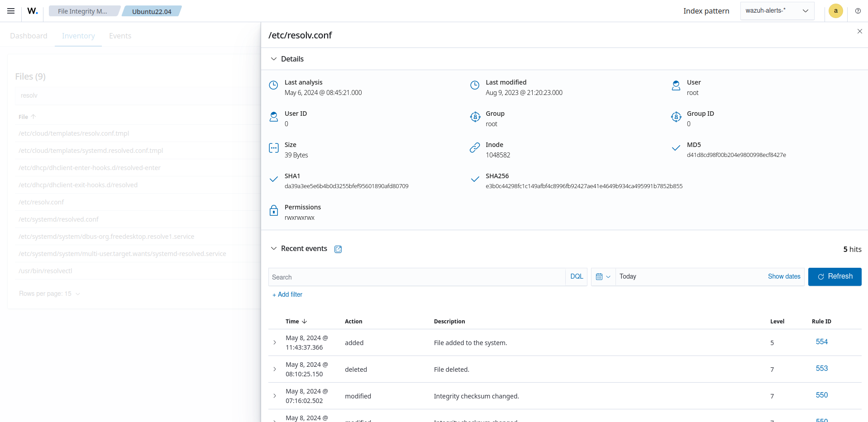The image size is (868, 422).
Task: Expand the 'File deleted' event row
Action: 275,370
